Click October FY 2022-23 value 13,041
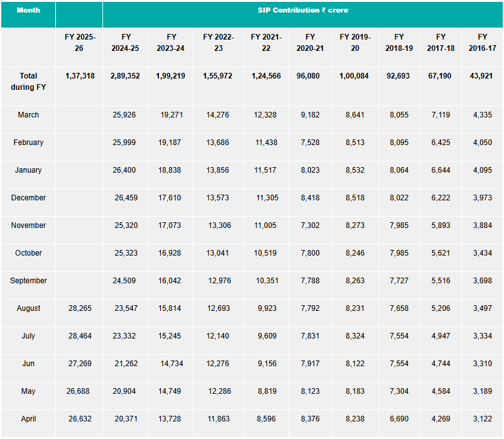 [x=218, y=253]
